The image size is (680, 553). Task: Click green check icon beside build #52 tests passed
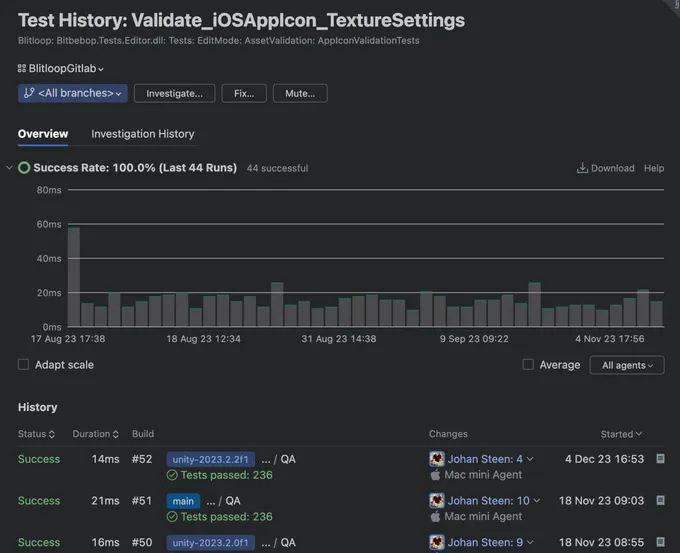[x=172, y=475]
